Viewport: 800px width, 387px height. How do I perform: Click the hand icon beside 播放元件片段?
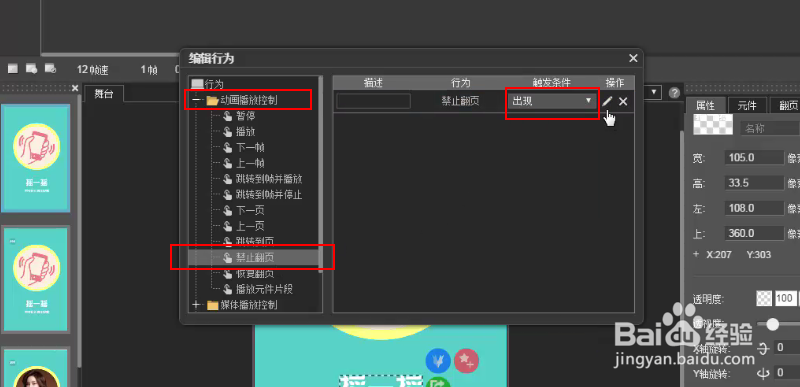click(x=228, y=289)
